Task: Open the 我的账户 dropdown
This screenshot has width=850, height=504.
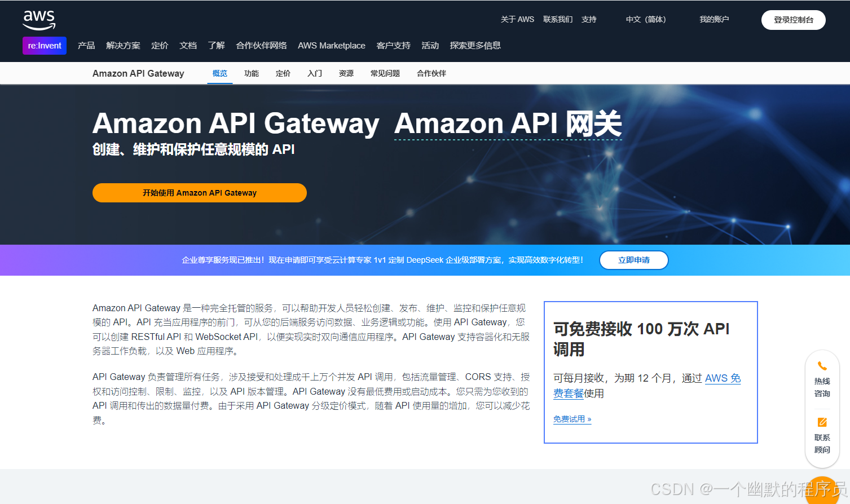Action: pos(714,20)
